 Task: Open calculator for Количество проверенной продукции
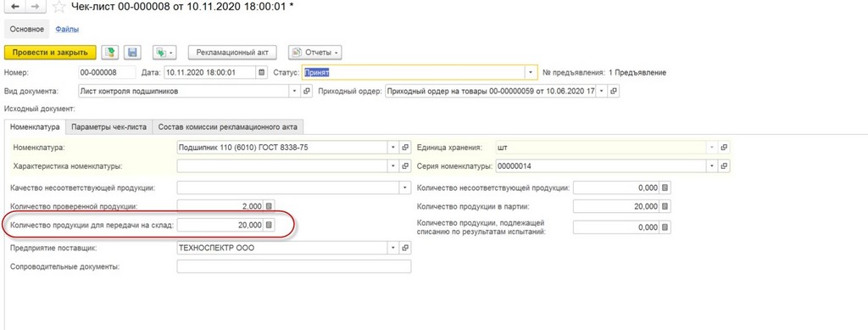(x=269, y=206)
